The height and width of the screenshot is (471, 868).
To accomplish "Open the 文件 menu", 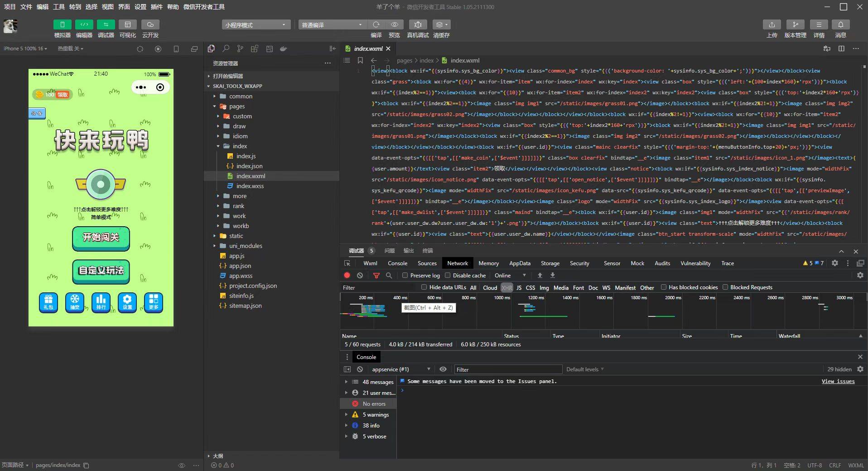I will 26,7.
